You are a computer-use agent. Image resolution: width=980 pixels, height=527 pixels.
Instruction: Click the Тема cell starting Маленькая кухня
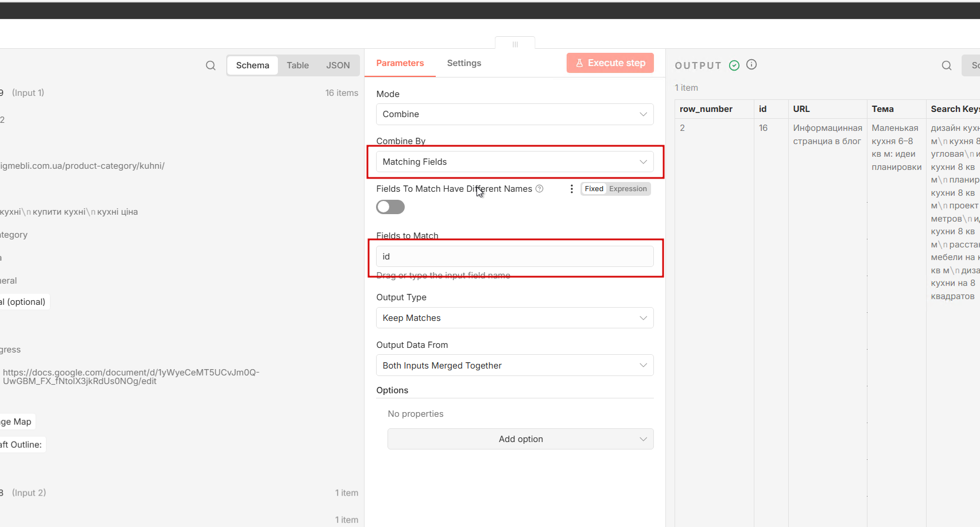point(896,148)
